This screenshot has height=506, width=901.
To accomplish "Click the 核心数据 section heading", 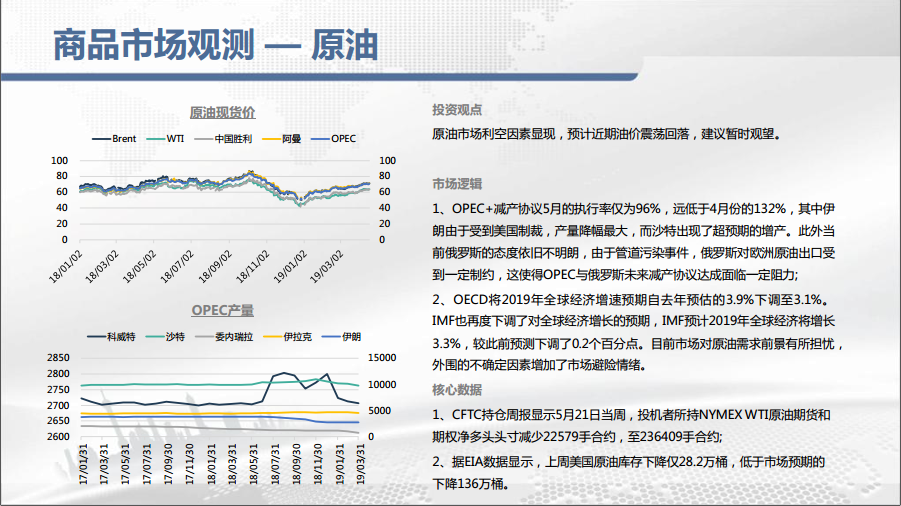I will pyautogui.click(x=457, y=389).
